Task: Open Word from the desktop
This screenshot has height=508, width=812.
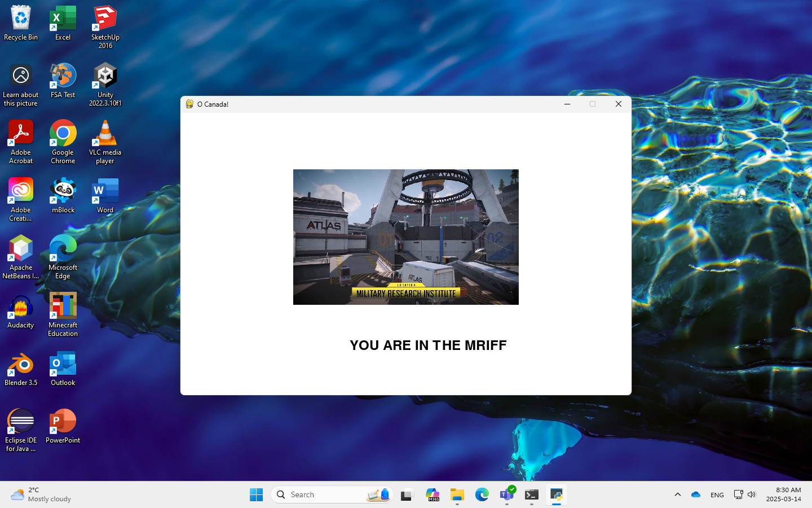Action: [x=105, y=196]
